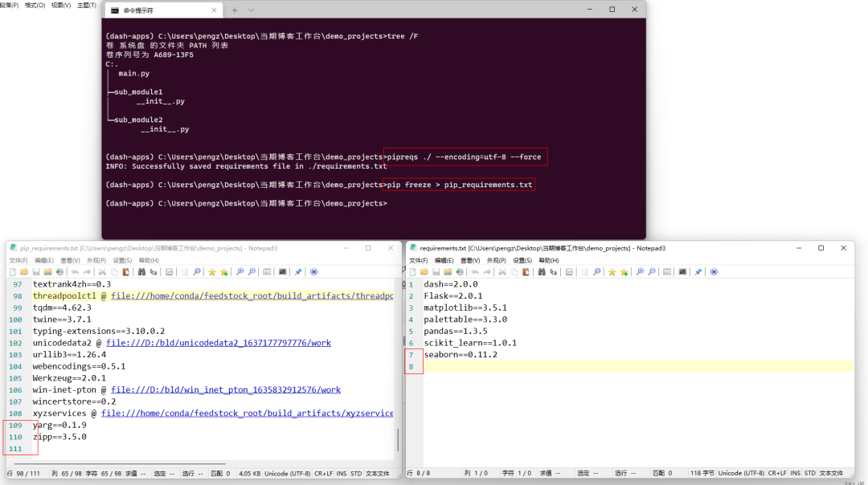The height and width of the screenshot is (485, 868).
Task: Click blue circle X exit icon in pip_requirements.txt toolbar
Action: pos(314,272)
